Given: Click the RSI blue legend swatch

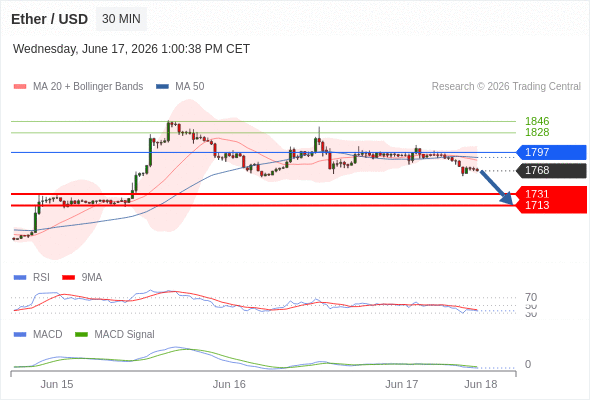Looking at the screenshot, I should click(x=20, y=278).
